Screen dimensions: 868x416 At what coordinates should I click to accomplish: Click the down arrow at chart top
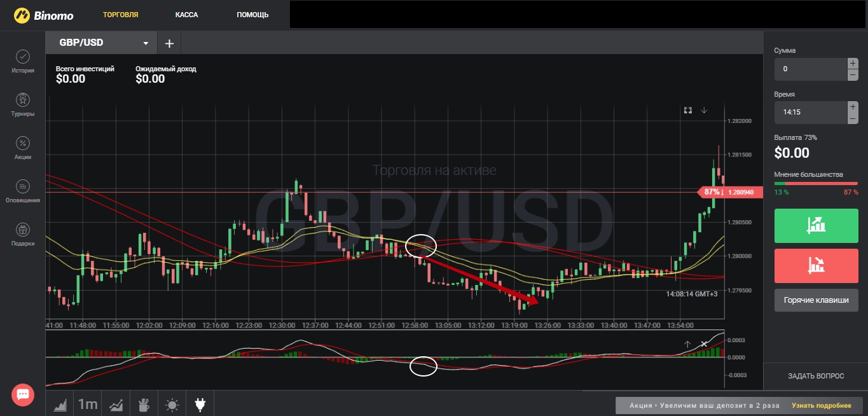pos(704,110)
